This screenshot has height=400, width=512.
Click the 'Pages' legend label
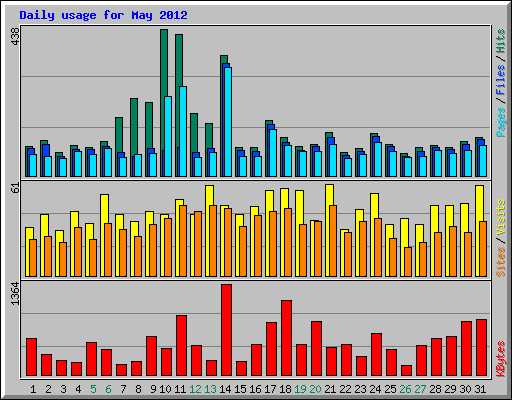tap(501, 122)
